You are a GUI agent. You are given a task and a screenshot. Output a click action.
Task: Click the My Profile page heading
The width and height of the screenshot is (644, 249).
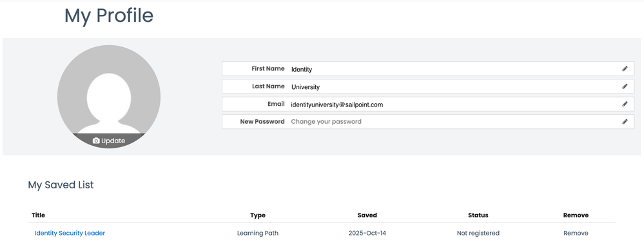(x=109, y=16)
